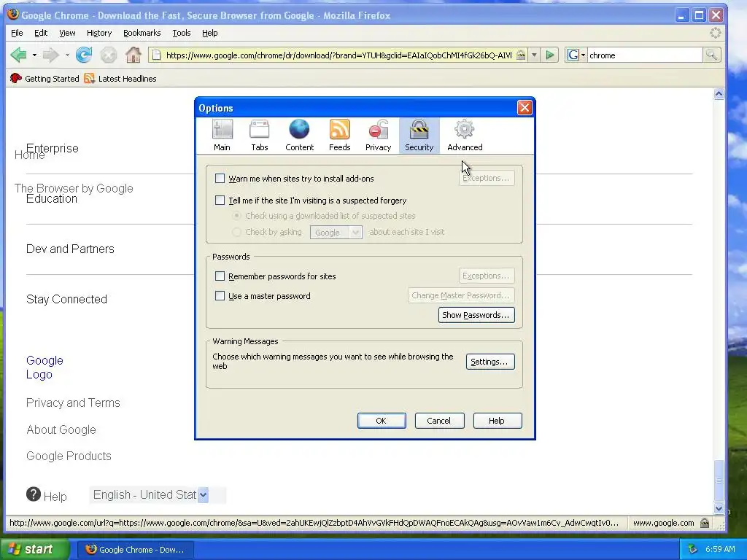Click the Stop loading icon
747x560 pixels.
click(x=109, y=55)
